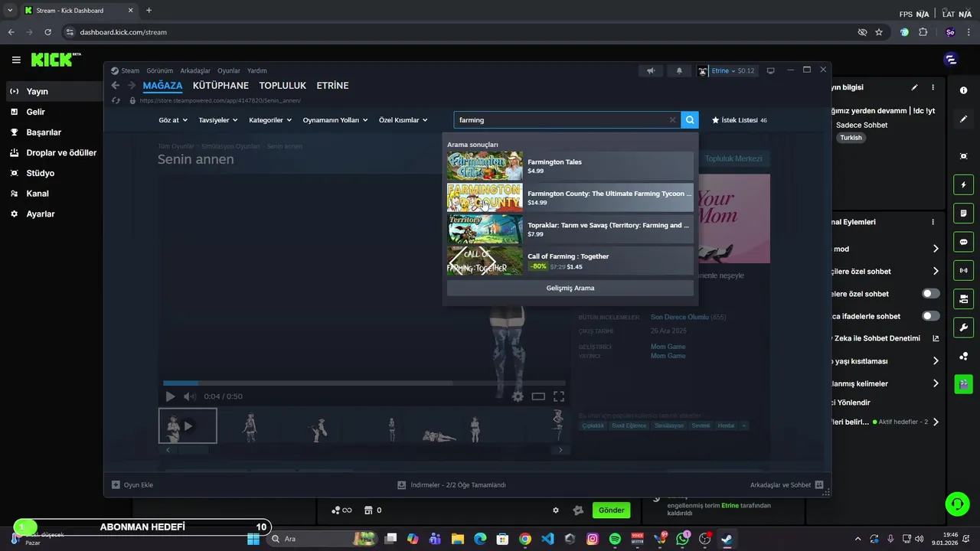980x551 pixels.
Task: Expand the Tavsiyeler dropdown
Action: tap(218, 120)
